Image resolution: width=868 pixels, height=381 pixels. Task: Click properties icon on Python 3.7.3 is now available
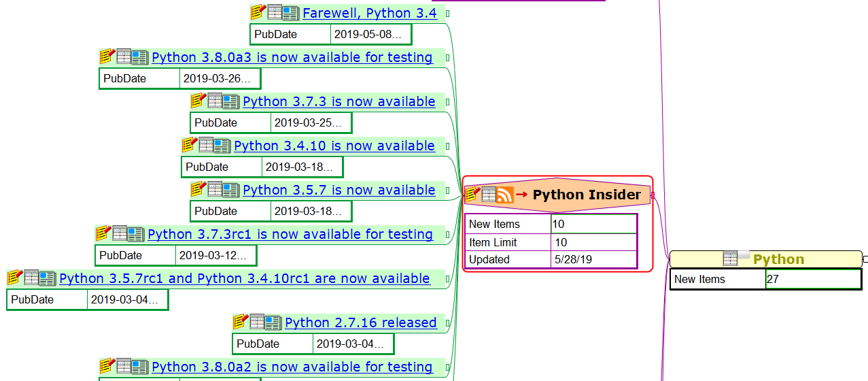point(215,100)
